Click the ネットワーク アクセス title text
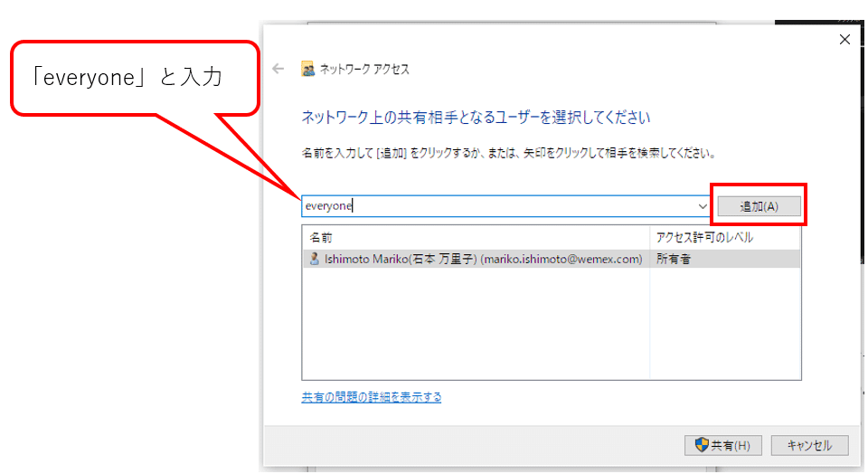Screen dimensions: 868x474 coord(364,70)
